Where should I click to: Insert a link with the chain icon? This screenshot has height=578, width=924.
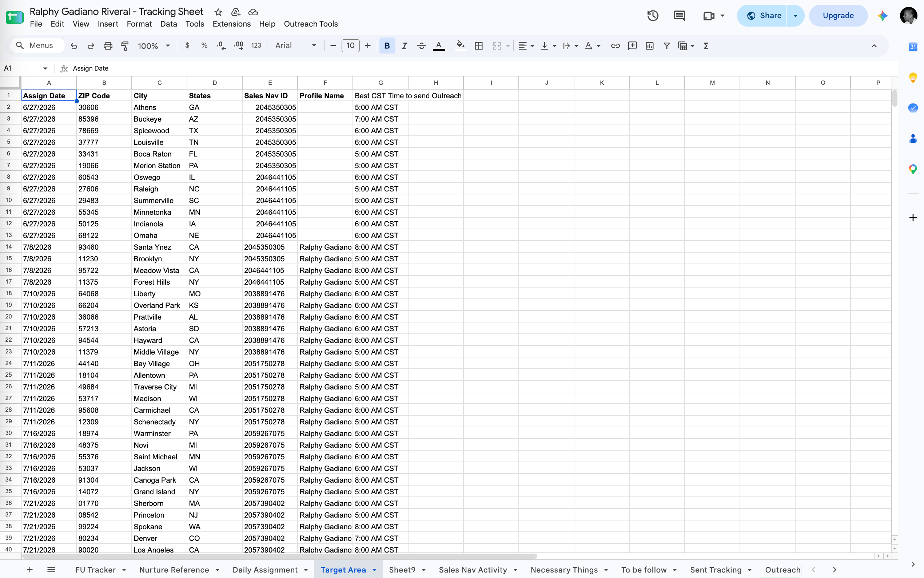pyautogui.click(x=615, y=46)
